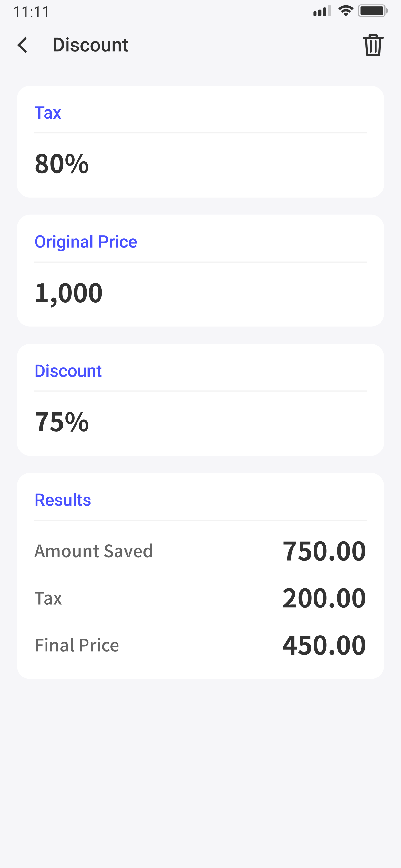Tap the Wi-Fi status icon

tap(345, 11)
